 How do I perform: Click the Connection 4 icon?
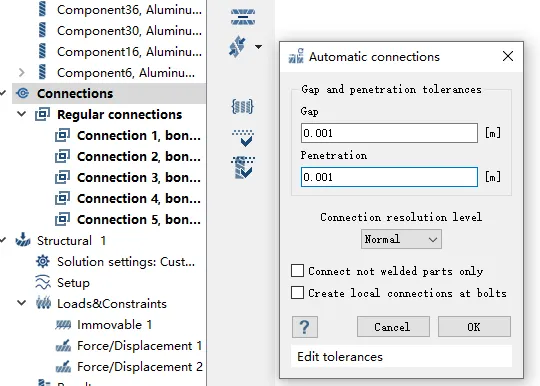63,198
